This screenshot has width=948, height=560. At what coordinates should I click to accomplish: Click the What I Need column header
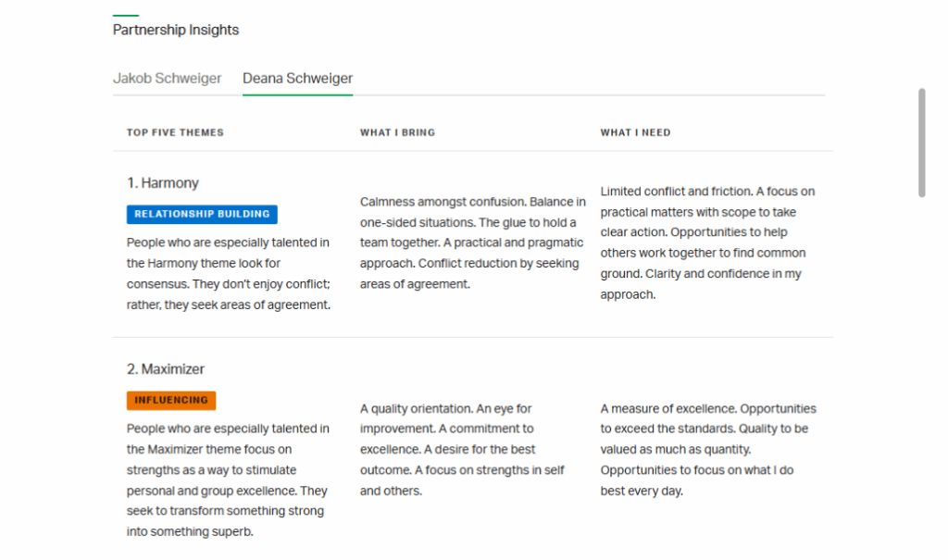[x=635, y=132]
